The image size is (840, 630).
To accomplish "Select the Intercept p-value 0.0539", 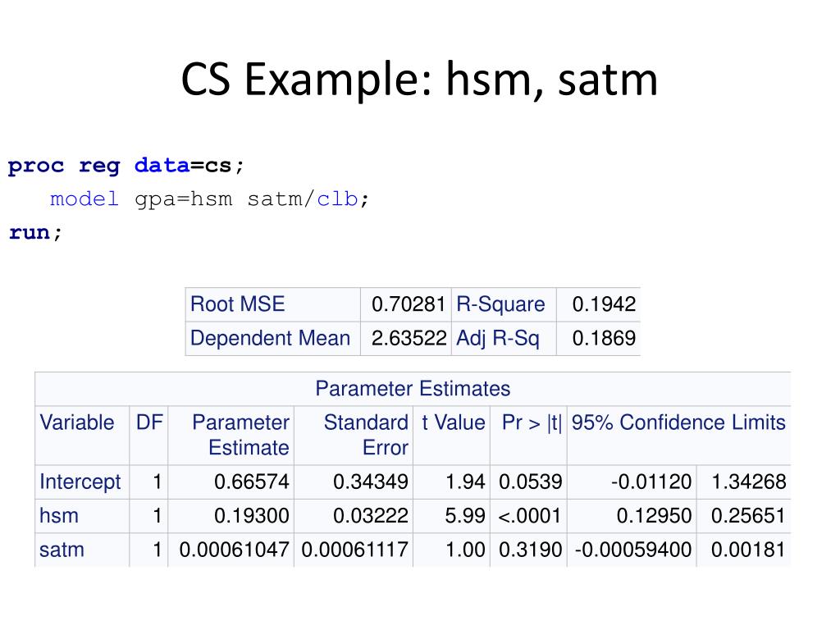I will pyautogui.click(x=529, y=482).
